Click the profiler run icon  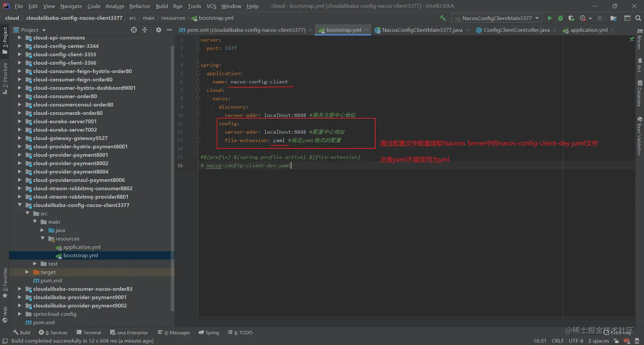582,18
